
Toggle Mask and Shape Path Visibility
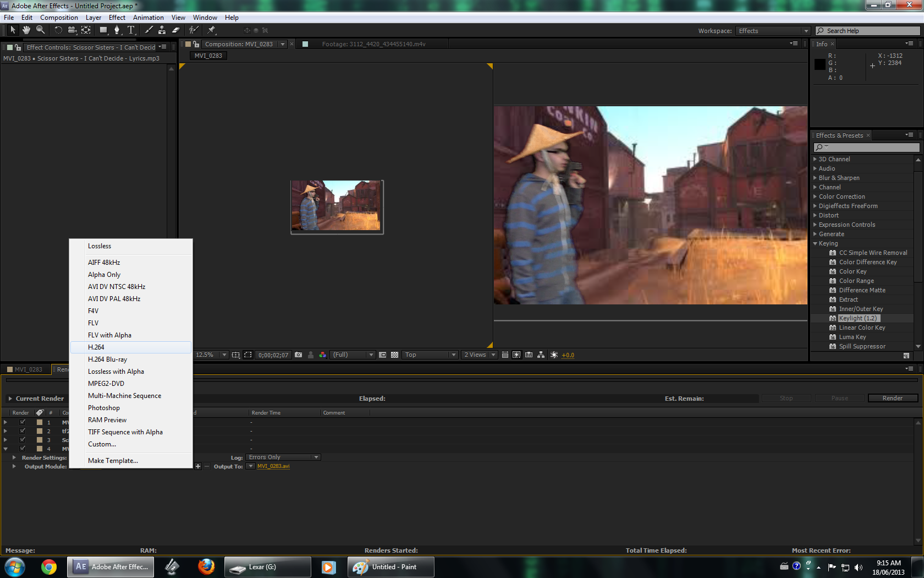248,355
